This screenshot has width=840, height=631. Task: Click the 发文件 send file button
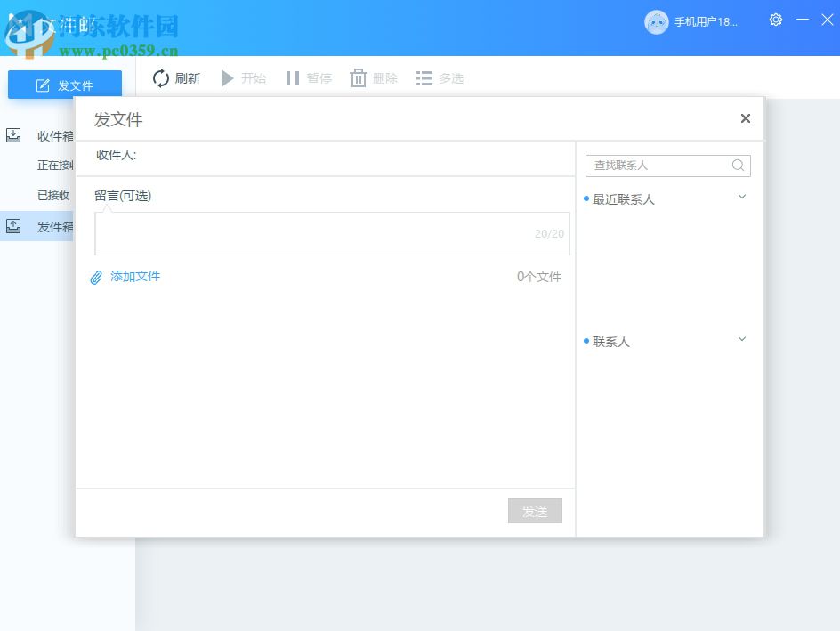tap(66, 85)
